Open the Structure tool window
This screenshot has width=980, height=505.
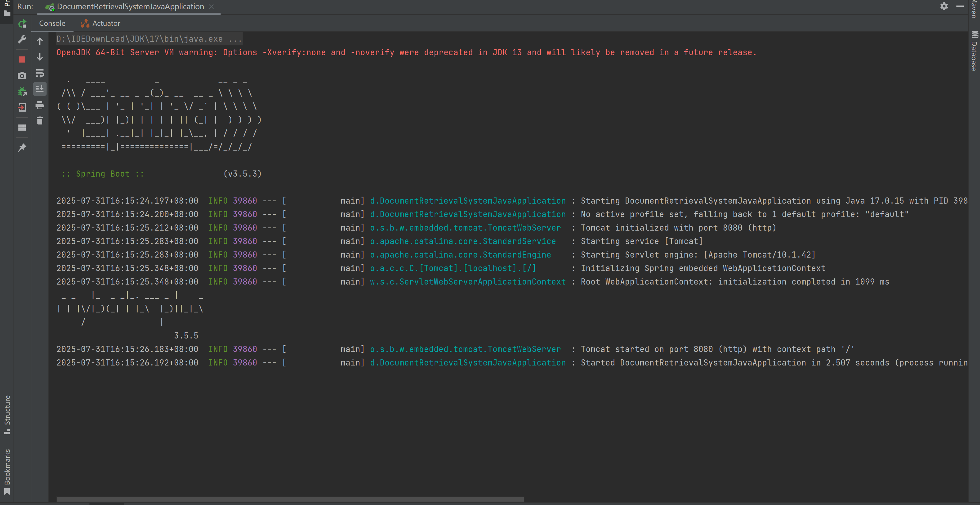pos(7,415)
